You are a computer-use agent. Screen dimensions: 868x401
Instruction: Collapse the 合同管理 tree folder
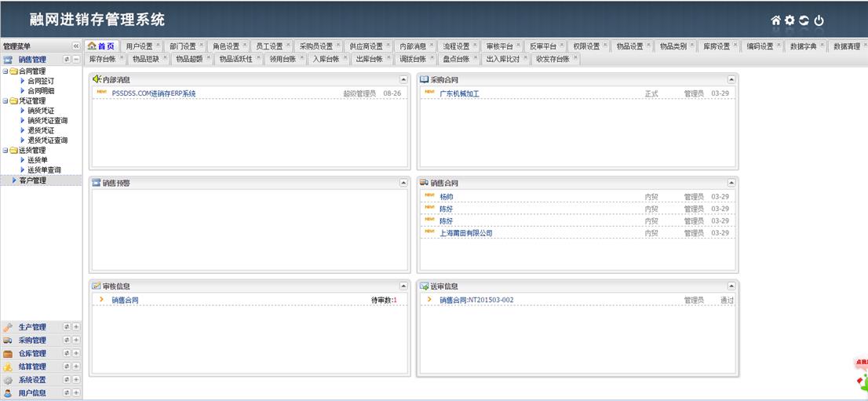5,71
